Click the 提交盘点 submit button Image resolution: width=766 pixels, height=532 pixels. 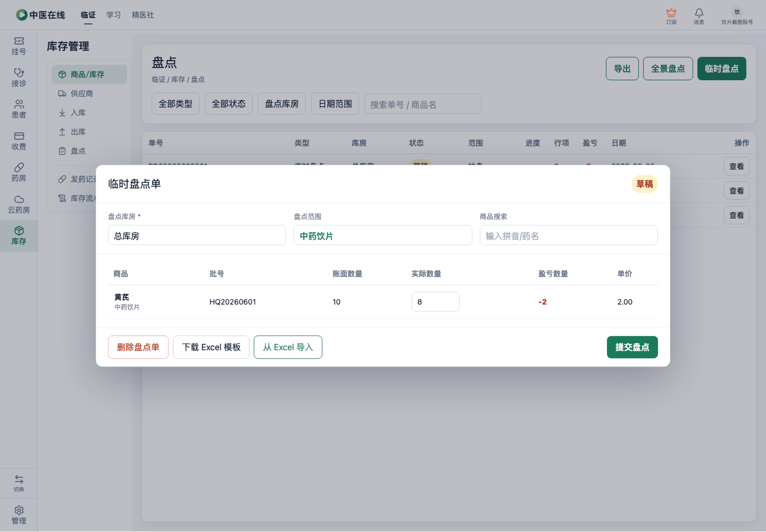pos(632,347)
